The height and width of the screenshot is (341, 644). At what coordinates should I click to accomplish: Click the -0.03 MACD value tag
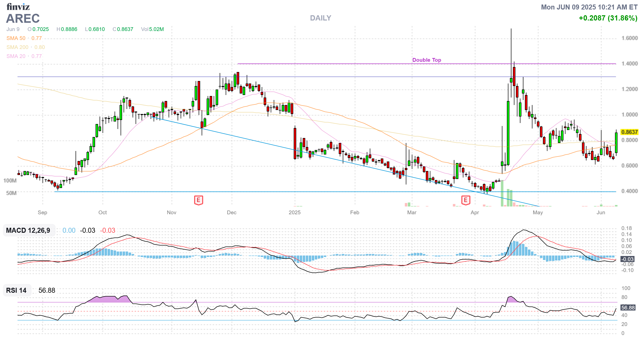[x=627, y=259]
